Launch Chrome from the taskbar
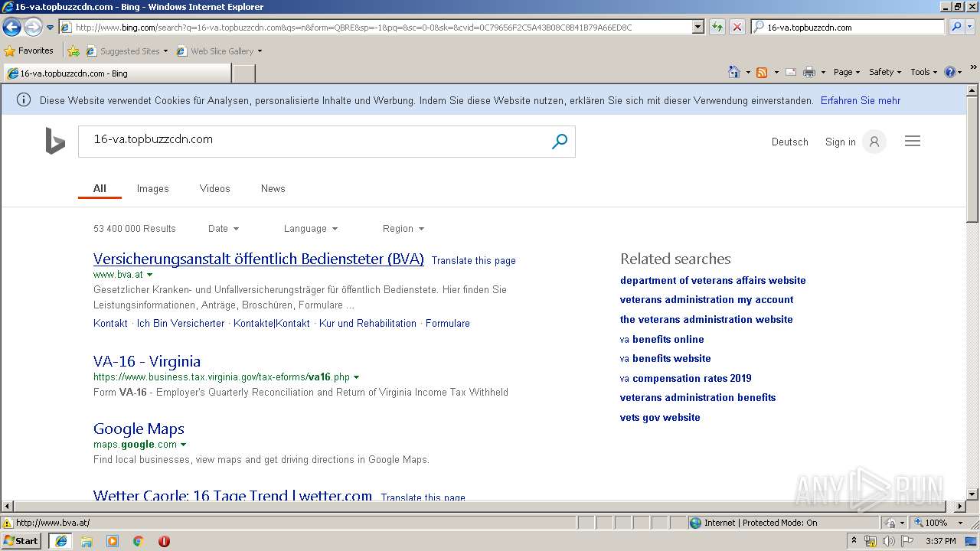980x551 pixels. point(139,541)
